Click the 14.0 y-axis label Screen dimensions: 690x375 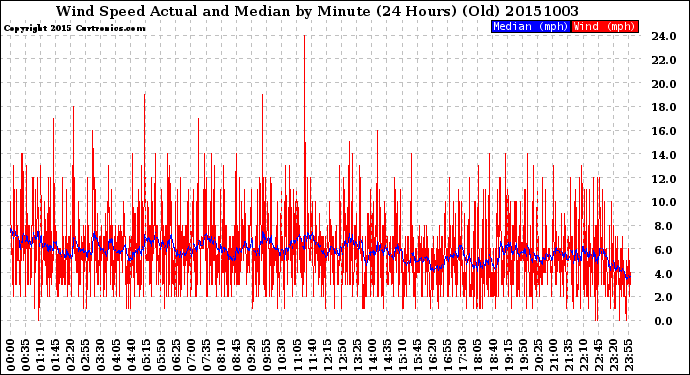[664, 155]
